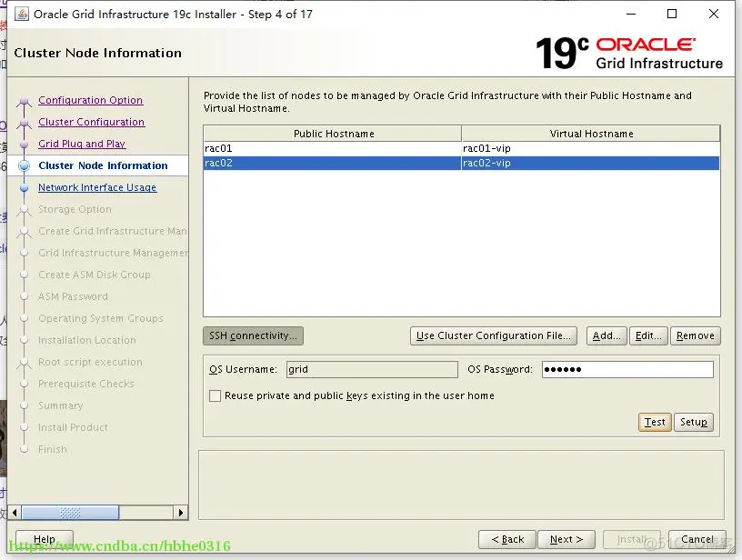Open the Cluster Configuration step link
Image resolution: width=742 pixels, height=560 pixels.
[91, 122]
